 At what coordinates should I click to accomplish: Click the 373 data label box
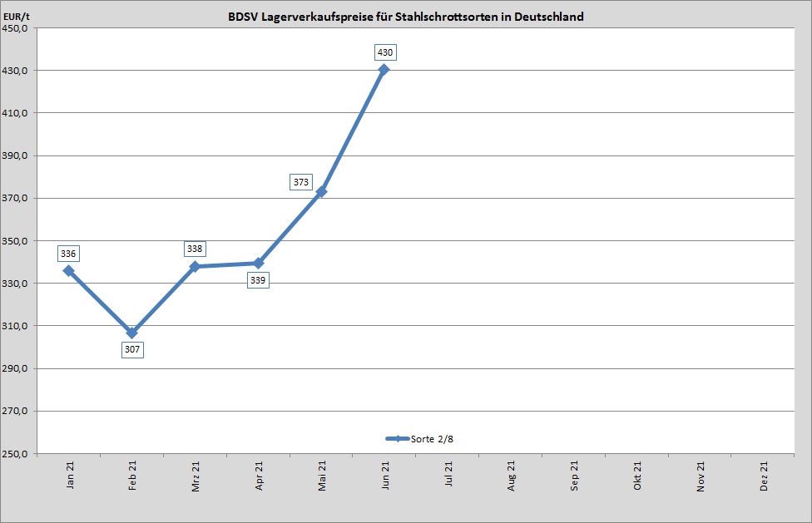[x=301, y=181]
